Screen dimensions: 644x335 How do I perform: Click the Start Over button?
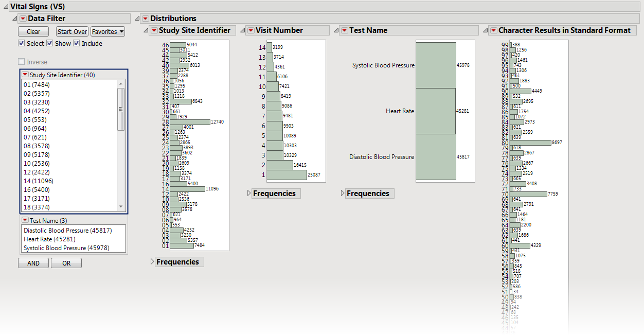72,32
